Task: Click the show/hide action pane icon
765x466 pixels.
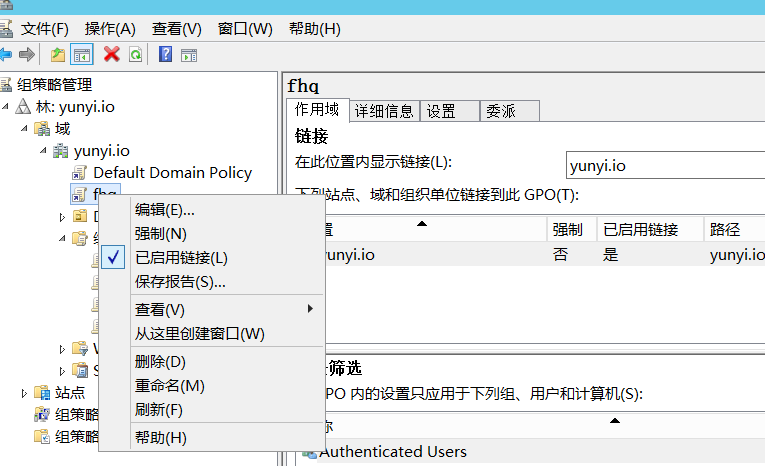Action: click(x=188, y=54)
